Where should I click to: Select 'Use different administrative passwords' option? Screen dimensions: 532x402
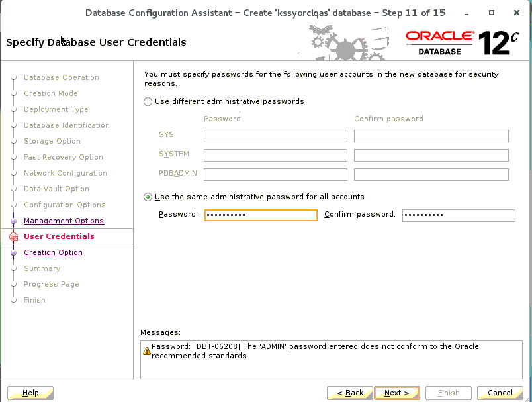148,101
